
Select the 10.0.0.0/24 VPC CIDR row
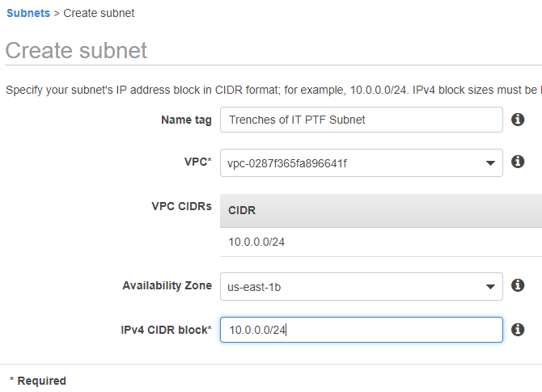(381, 242)
